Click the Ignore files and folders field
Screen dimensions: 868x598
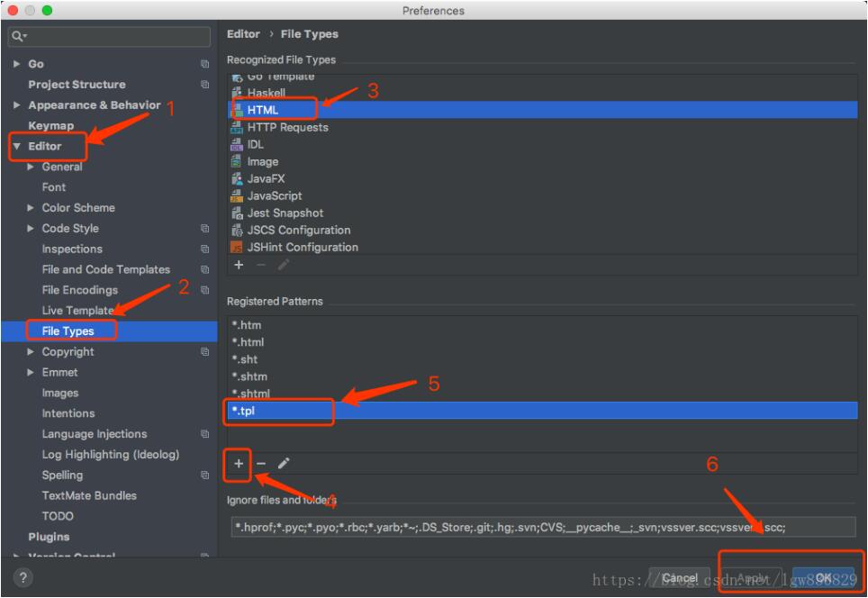[543, 527]
